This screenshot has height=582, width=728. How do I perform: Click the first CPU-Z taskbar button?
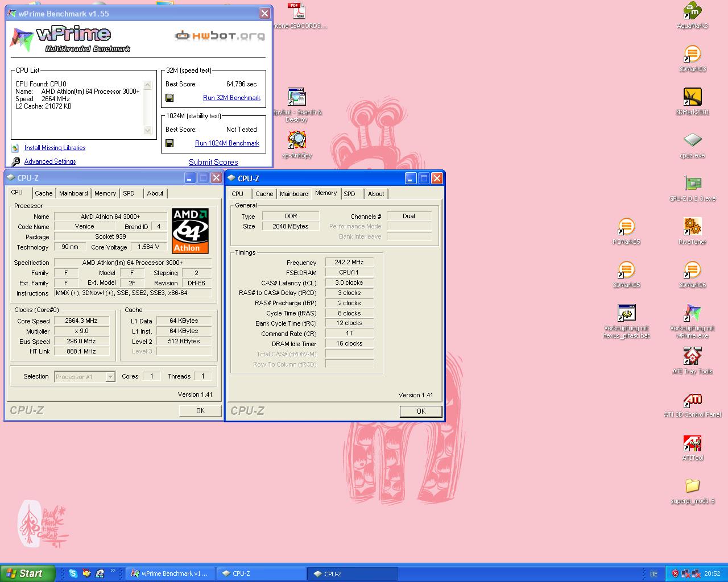click(x=262, y=573)
